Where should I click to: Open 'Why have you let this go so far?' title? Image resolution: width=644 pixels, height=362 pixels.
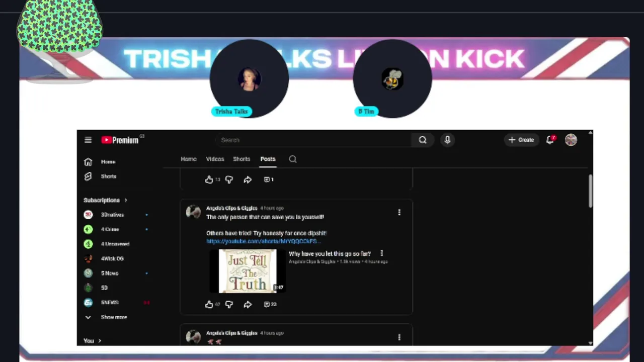click(x=330, y=254)
